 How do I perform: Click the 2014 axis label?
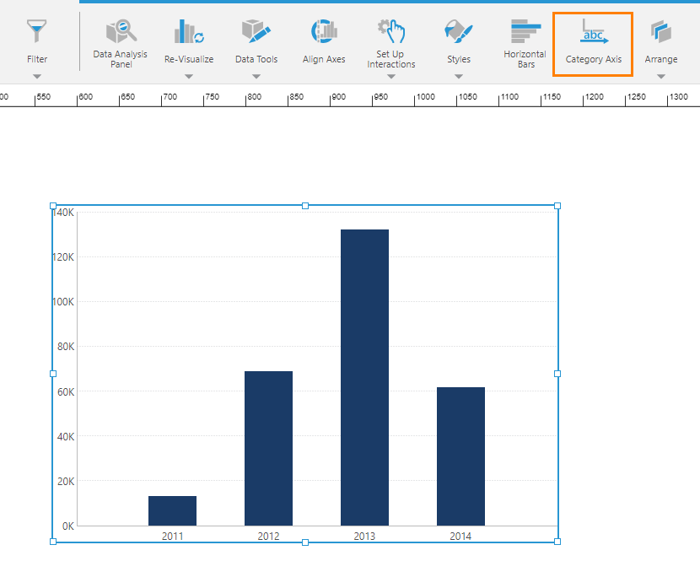pyautogui.click(x=460, y=535)
